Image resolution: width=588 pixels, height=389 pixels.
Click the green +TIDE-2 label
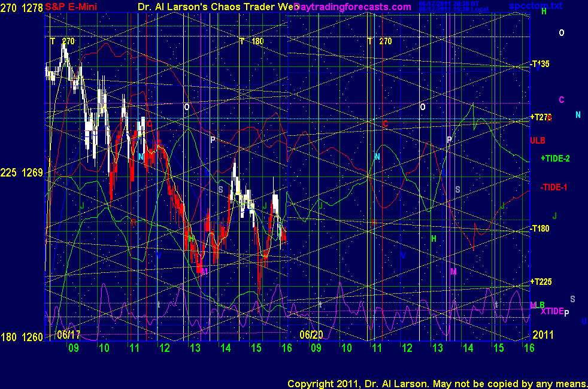point(555,159)
